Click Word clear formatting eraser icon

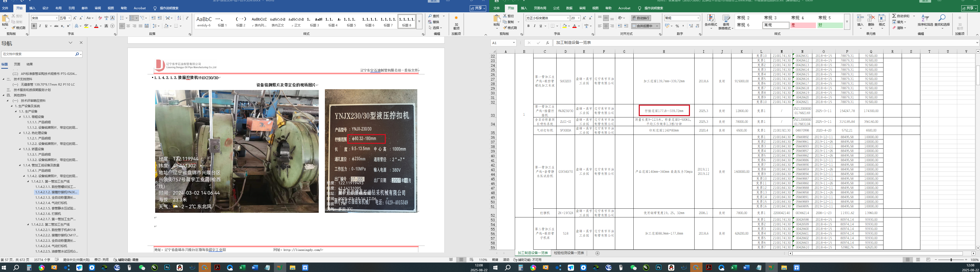pos(100,18)
